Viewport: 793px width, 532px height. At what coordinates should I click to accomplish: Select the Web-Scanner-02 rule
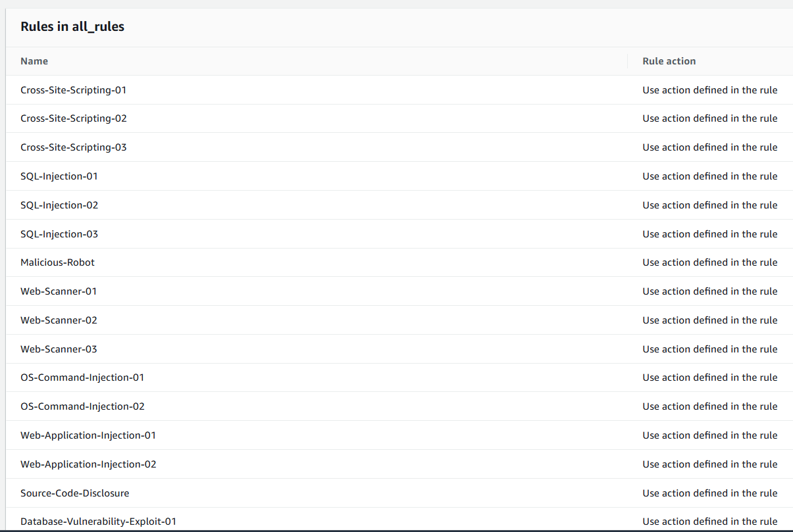(x=59, y=320)
